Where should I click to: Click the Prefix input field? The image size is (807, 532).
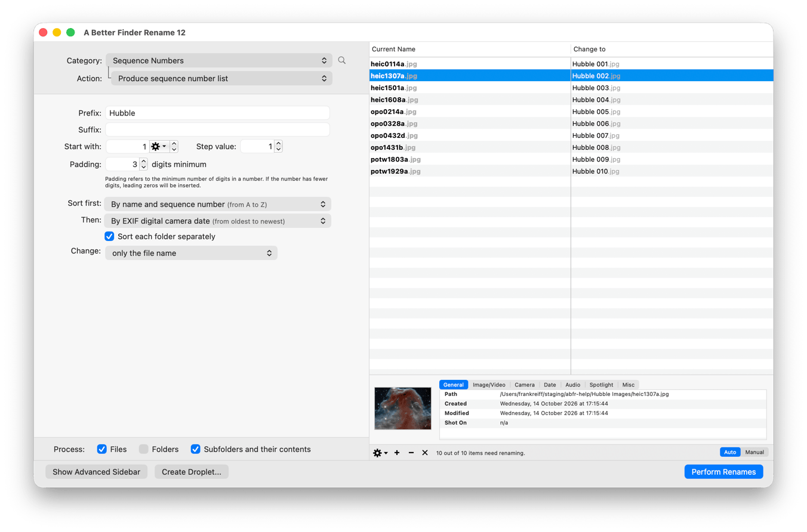(218, 113)
